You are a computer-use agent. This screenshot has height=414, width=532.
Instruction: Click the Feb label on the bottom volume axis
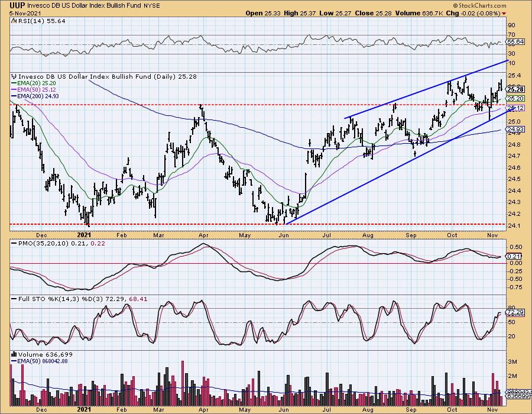[x=121, y=409]
